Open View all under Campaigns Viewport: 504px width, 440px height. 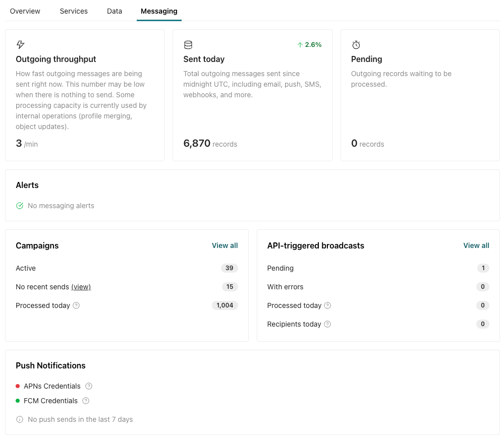click(x=225, y=245)
